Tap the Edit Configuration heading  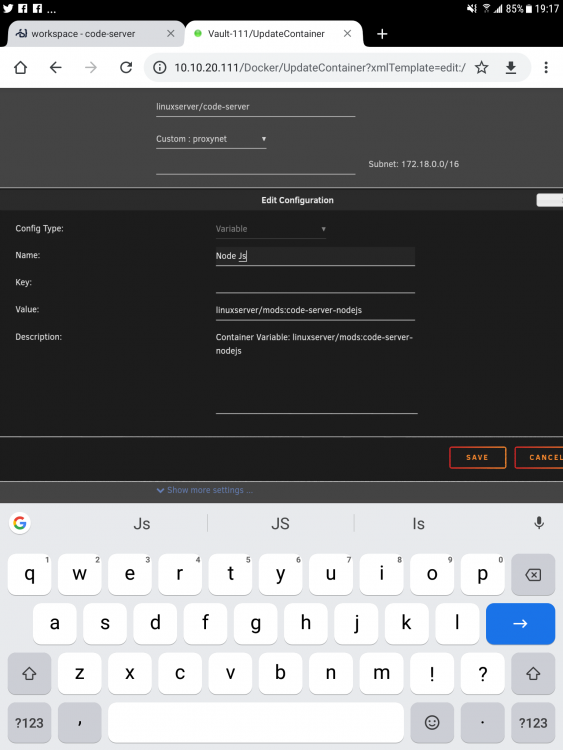(x=297, y=200)
